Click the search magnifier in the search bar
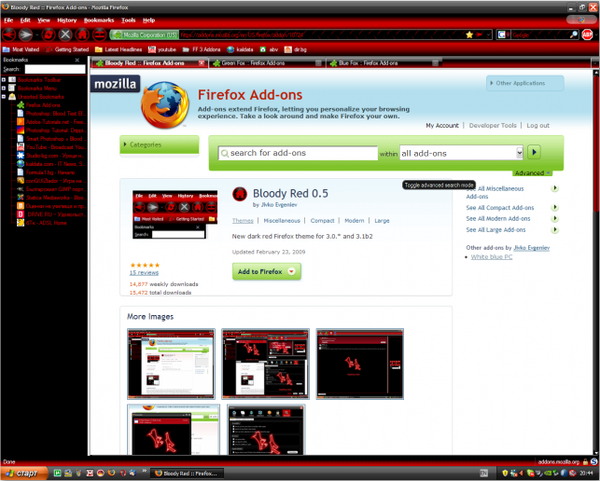This screenshot has width=600, height=481. point(573,35)
